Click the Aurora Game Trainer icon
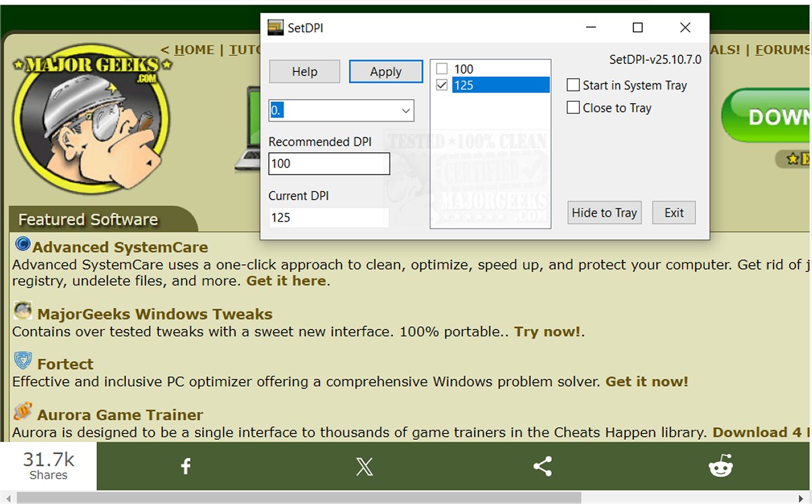This screenshot has width=812, height=504. click(22, 412)
